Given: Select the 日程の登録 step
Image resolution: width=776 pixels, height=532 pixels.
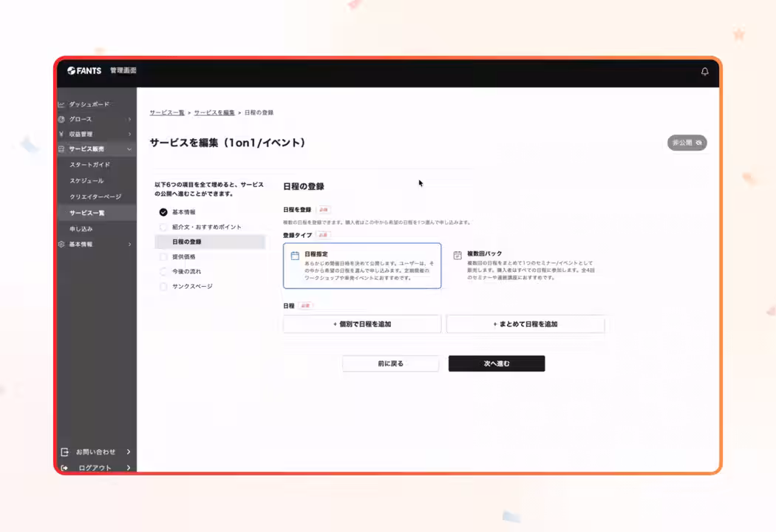Looking at the screenshot, I should pyautogui.click(x=211, y=242).
